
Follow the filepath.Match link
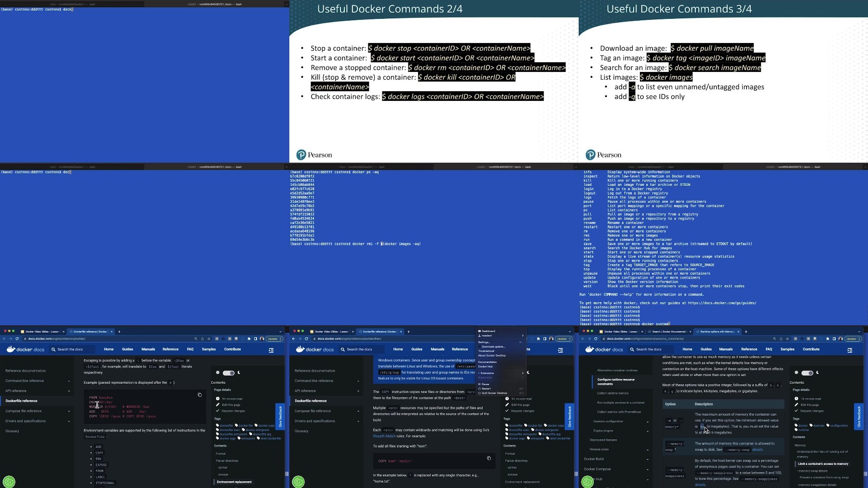(384, 436)
